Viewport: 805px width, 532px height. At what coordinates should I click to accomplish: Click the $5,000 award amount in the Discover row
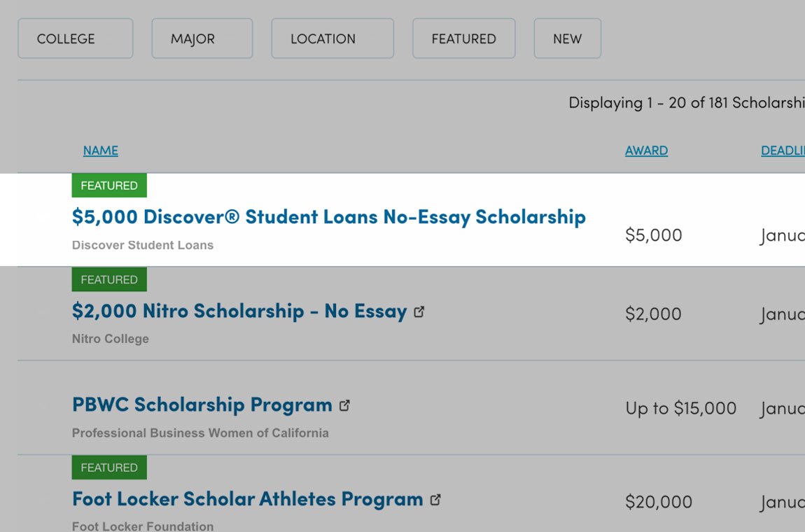pos(653,235)
